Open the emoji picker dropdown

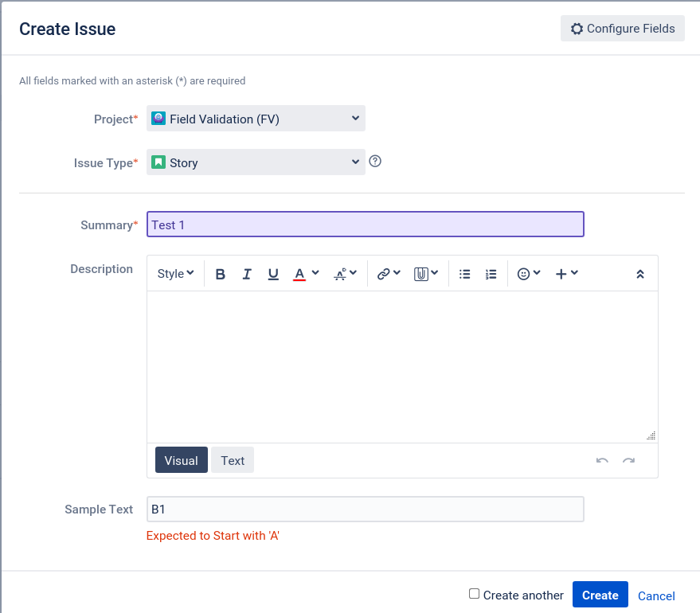point(529,274)
